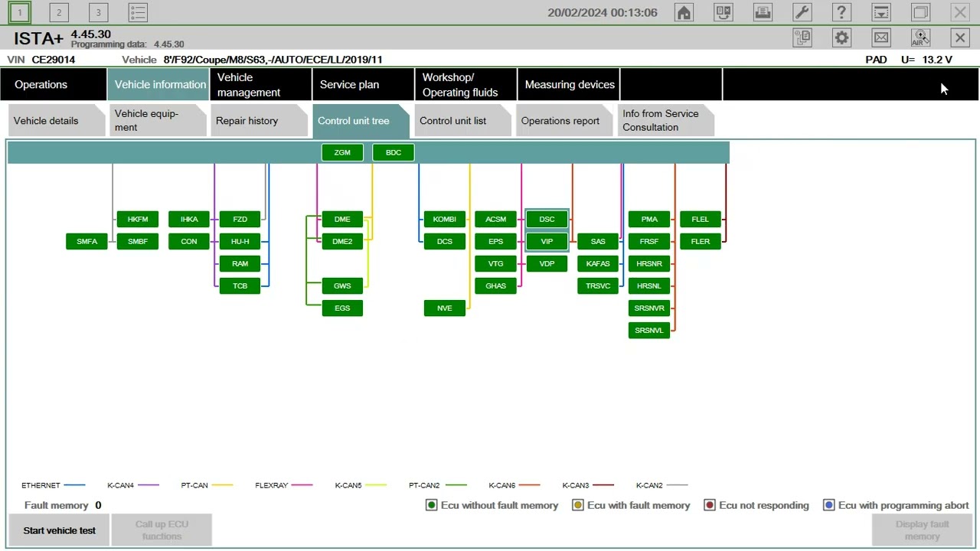Go to the Home screen icon
This screenshot has height=551, width=980.
pos(684,12)
